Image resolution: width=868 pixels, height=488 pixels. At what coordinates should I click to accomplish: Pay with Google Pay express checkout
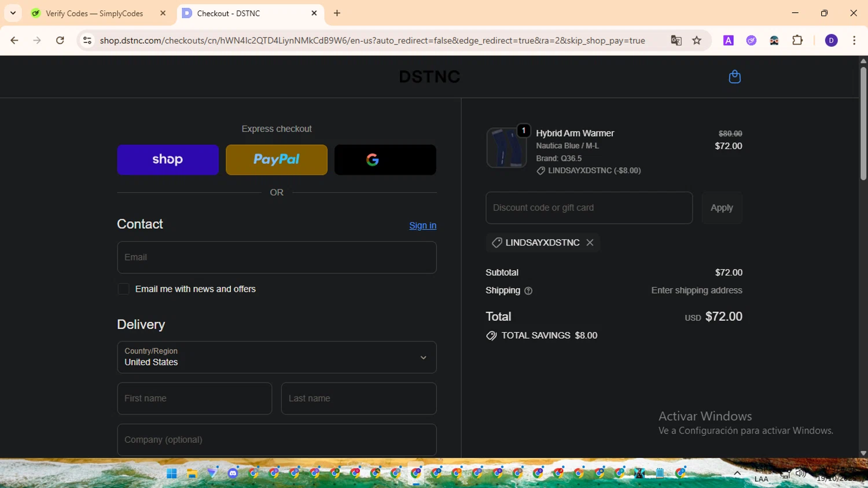point(385,160)
